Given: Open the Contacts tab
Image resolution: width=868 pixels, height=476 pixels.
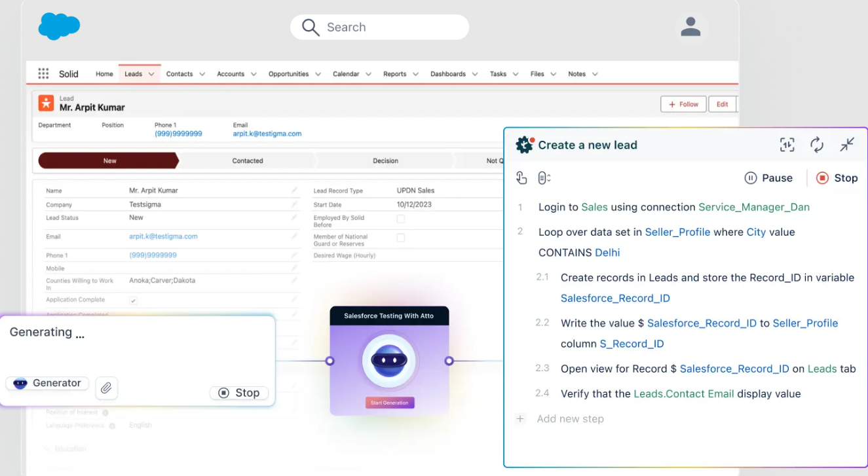Looking at the screenshot, I should [179, 74].
